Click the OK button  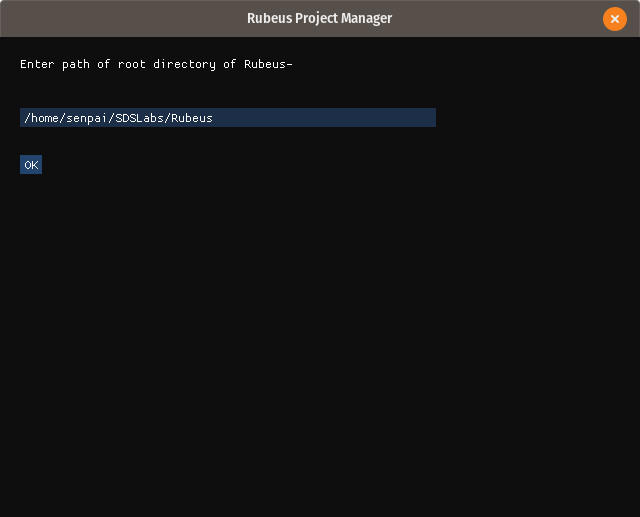(31, 164)
